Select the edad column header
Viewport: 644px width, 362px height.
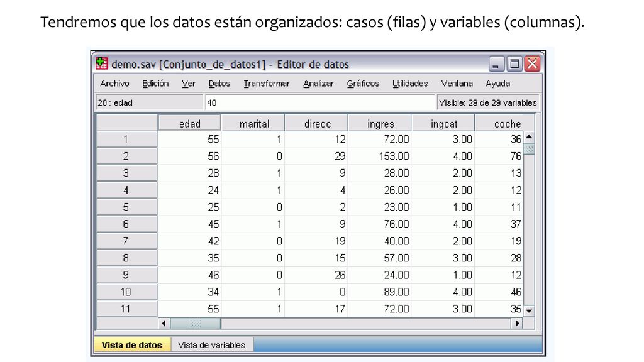tap(190, 124)
